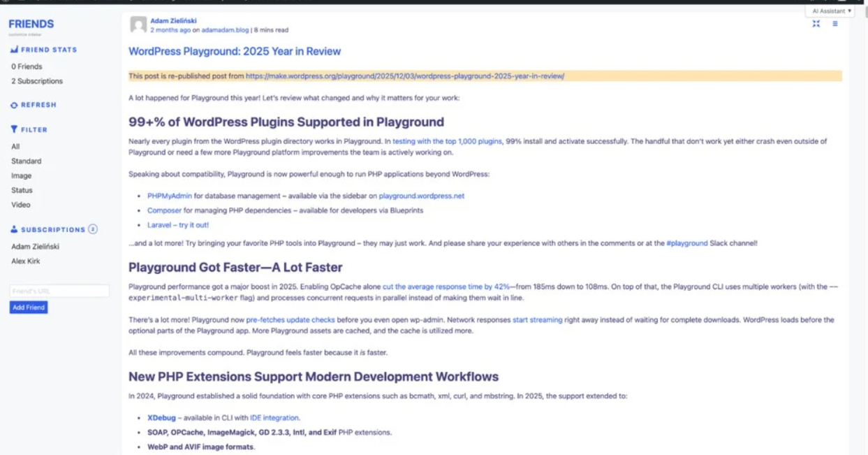The height and width of the screenshot is (455, 868).
Task: Click Adam Zieliński's author avatar
Action: pos(138,25)
